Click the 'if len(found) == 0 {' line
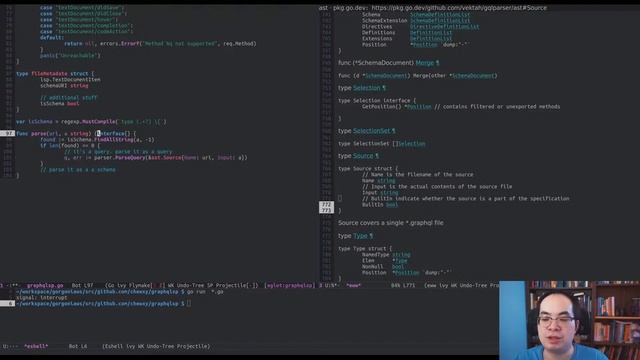640x360 pixels. click(x=70, y=146)
